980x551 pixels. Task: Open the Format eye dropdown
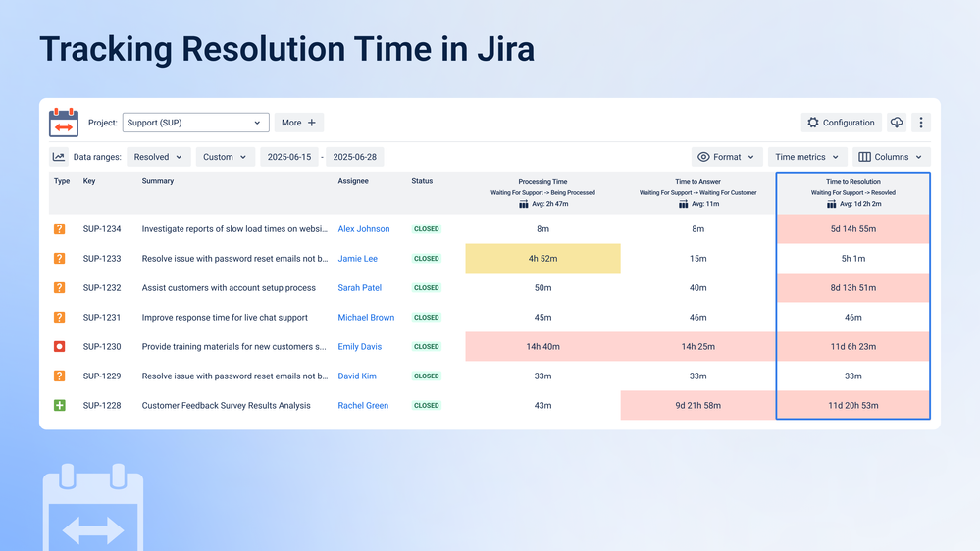[x=727, y=157]
